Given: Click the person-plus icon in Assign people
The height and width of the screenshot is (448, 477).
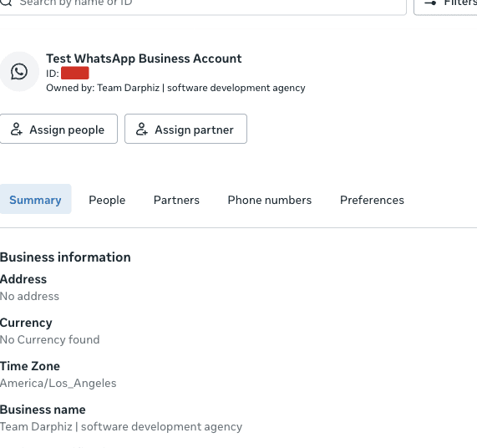Looking at the screenshot, I should 16,129.
